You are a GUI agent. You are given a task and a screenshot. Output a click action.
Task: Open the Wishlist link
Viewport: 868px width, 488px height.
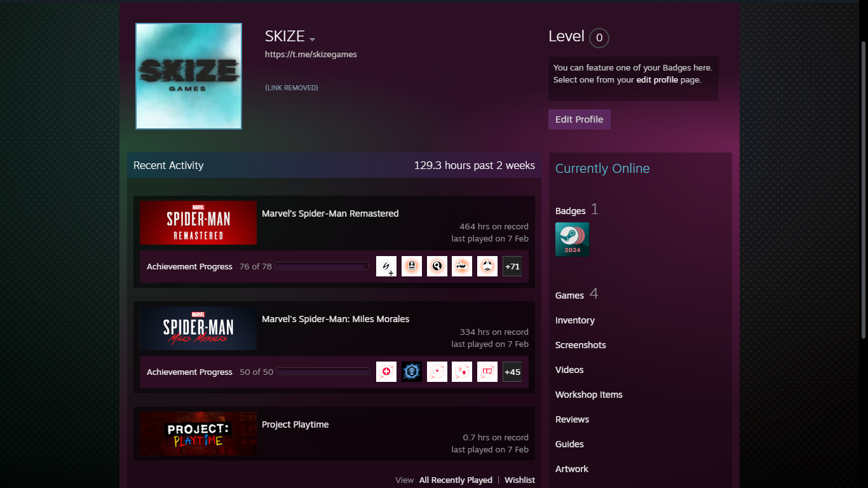[520, 480]
